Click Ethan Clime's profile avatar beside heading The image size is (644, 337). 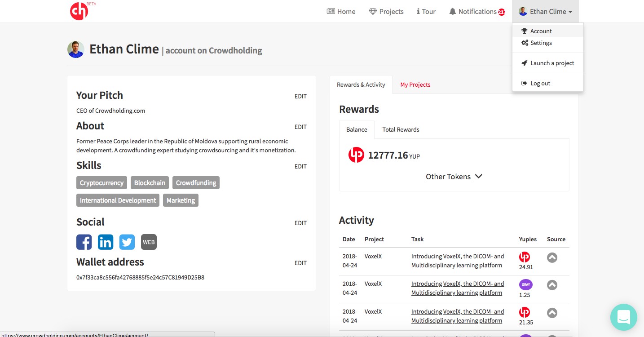click(x=76, y=49)
